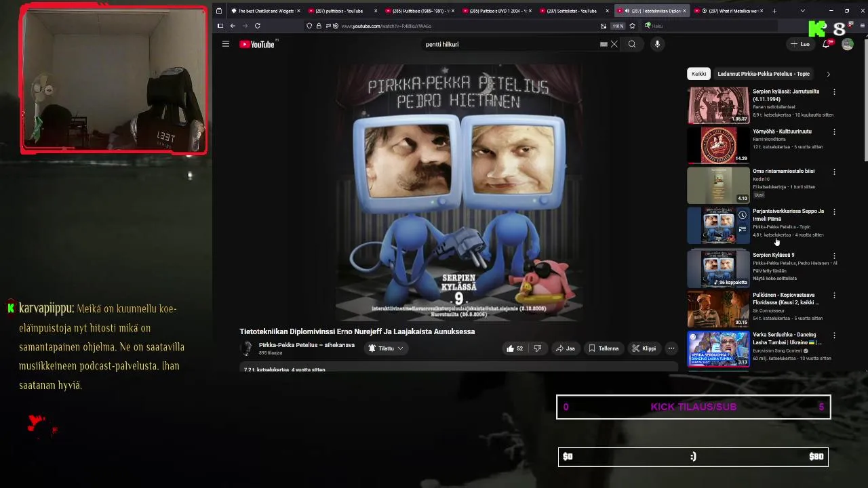Switch to The best ChatBot and Widgets tab
This screenshot has width=868, height=488.
(264, 11)
